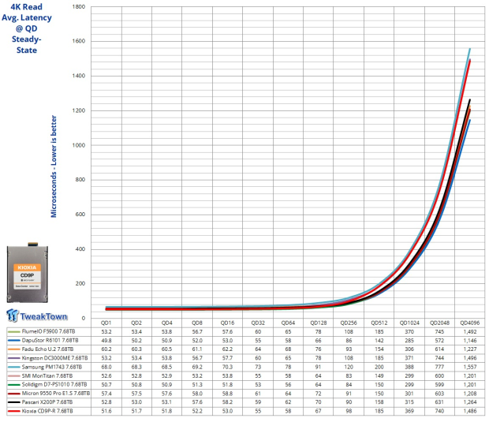Click Samsung PM1743's QD256 value 120

tap(349, 367)
